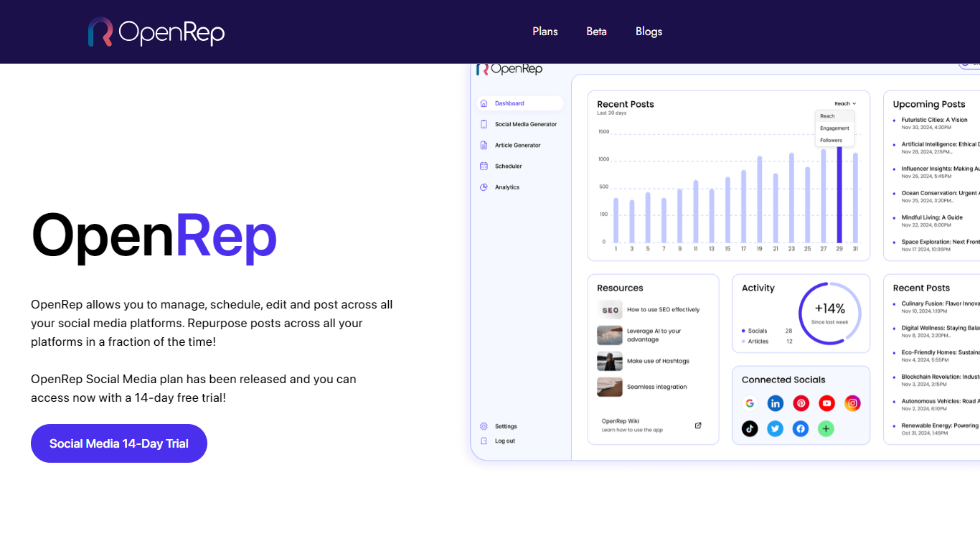Click the +14% activity progress ring
980x551 pixels.
[830, 314]
